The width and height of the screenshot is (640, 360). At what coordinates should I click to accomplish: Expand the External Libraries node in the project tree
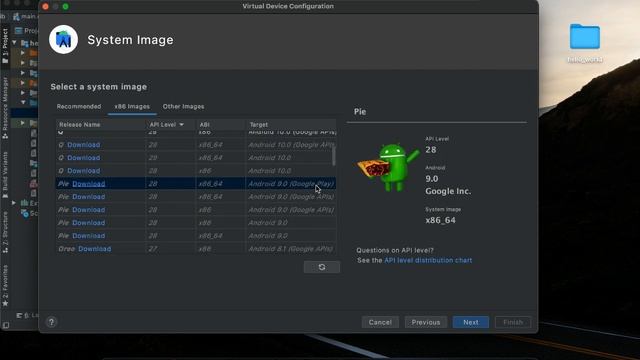coord(14,203)
